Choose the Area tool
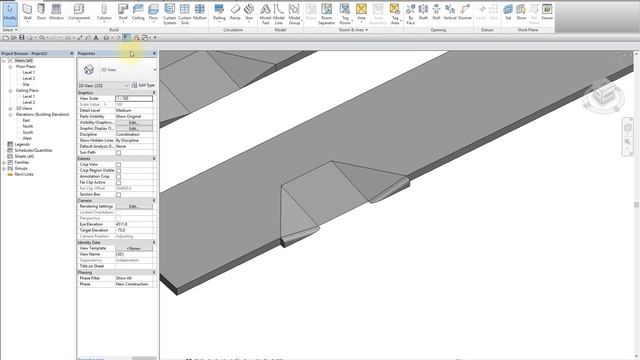The image size is (640, 360). point(361,12)
